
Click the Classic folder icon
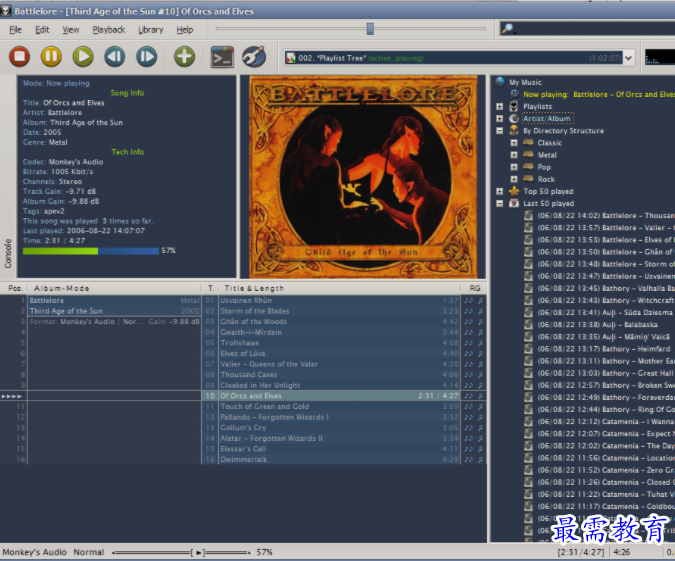528,143
